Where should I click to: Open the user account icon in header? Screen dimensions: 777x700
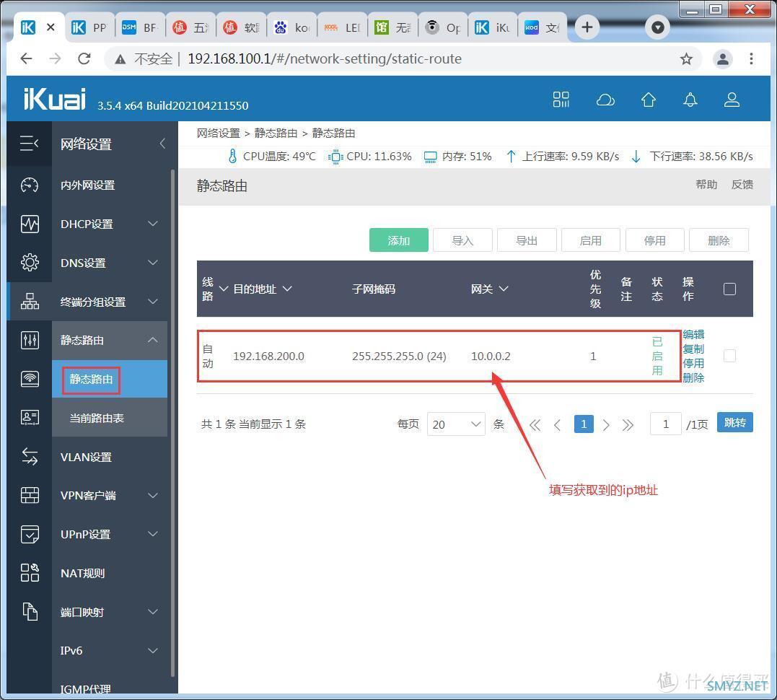click(732, 100)
